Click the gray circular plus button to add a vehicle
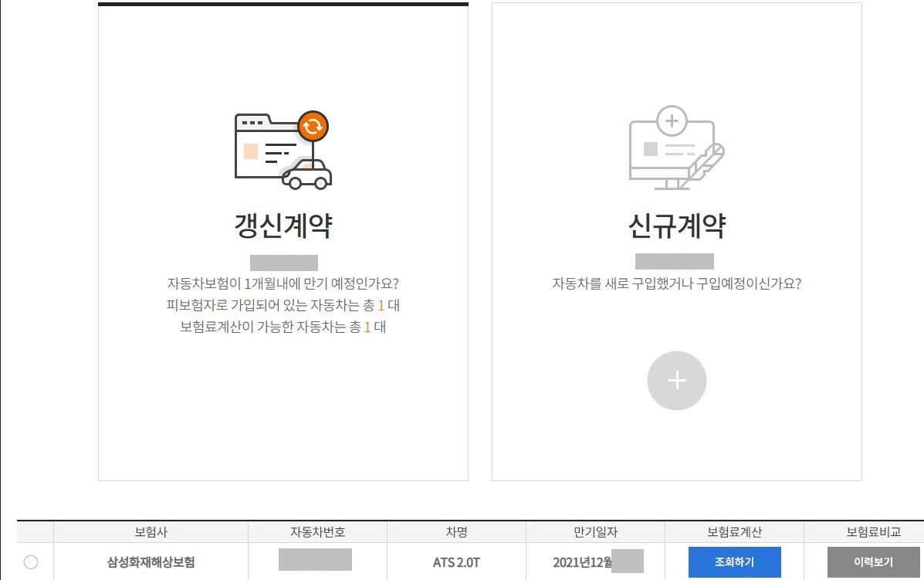Screen dimensions: 924x580 point(677,380)
